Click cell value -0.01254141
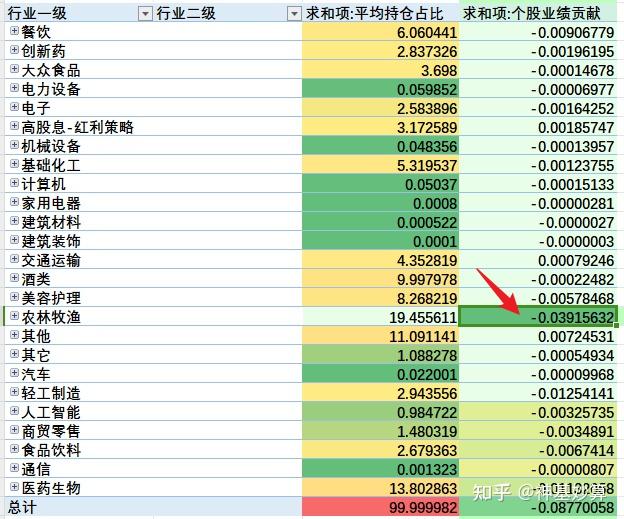This screenshot has height=519, width=624. [x=573, y=394]
